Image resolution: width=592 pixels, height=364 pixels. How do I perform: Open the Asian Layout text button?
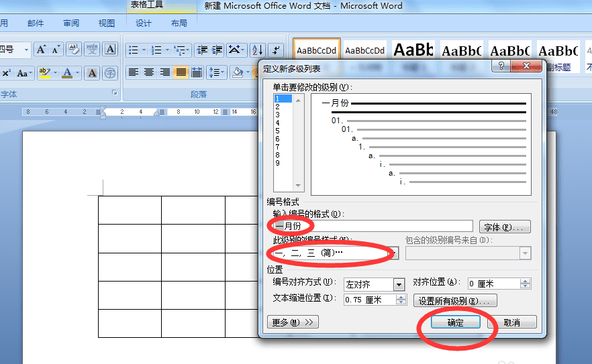tap(236, 50)
